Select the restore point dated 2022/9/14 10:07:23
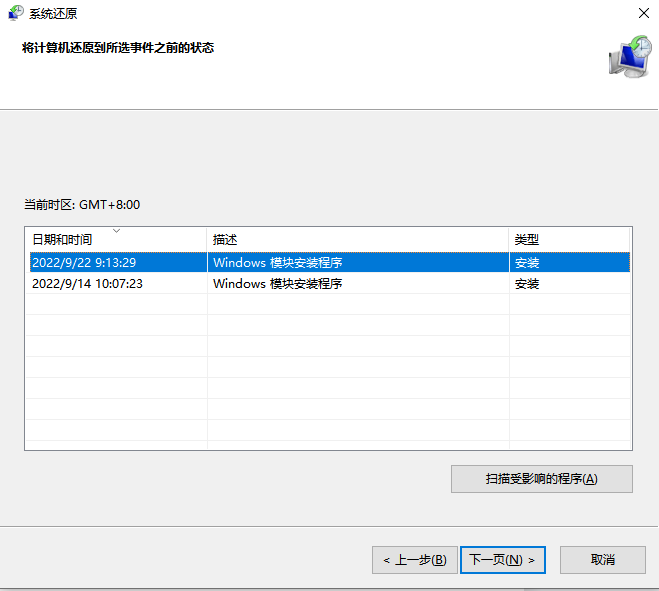The width and height of the screenshot is (659, 591). pos(87,284)
